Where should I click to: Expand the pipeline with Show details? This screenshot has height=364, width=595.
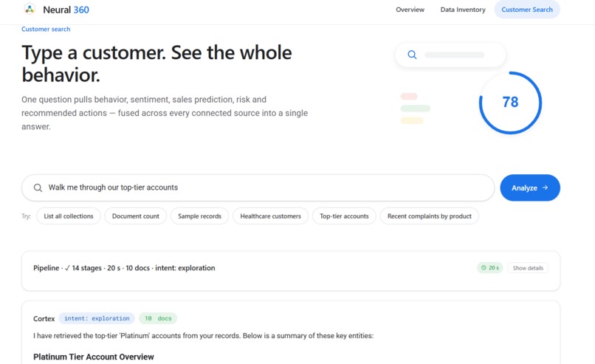tap(528, 268)
